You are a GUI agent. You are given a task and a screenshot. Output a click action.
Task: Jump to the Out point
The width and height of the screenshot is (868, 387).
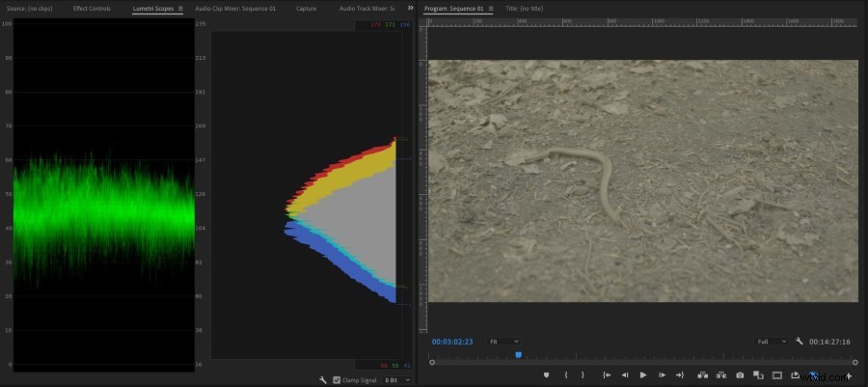pos(680,374)
